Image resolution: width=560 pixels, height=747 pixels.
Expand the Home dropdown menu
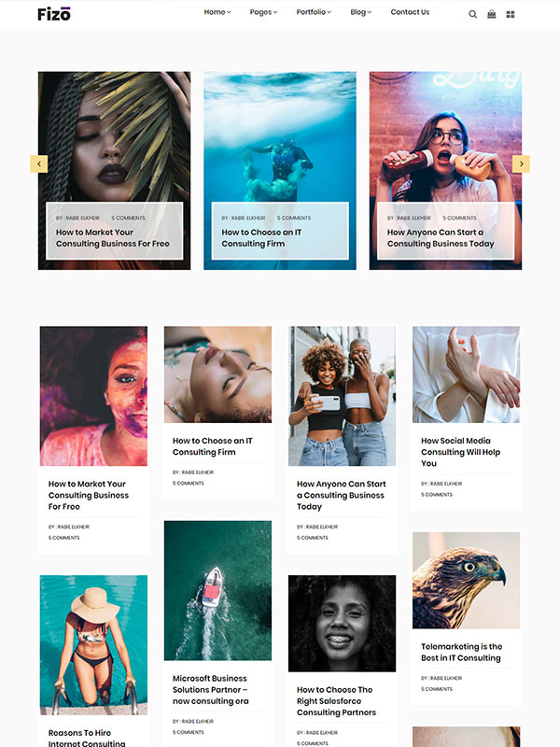point(217,12)
